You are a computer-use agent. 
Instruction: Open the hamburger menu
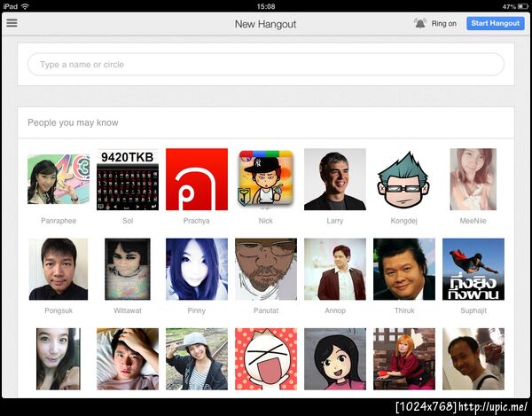tap(12, 23)
